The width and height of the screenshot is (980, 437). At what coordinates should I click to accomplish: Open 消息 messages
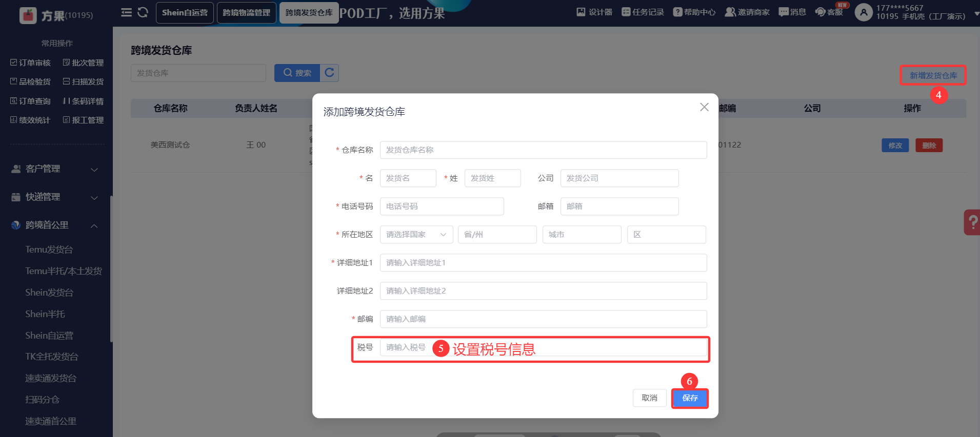click(792, 12)
